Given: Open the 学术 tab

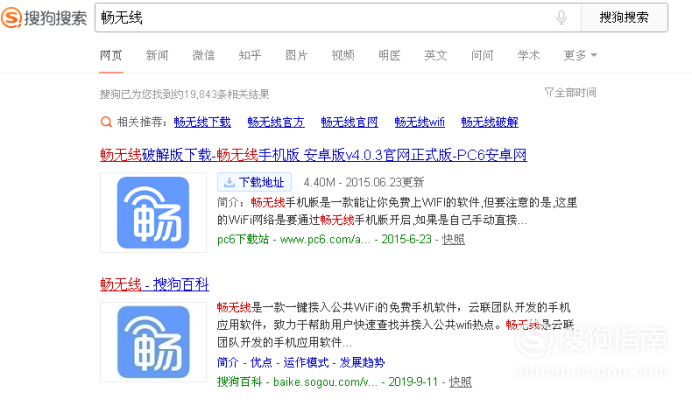Looking at the screenshot, I should tap(528, 55).
